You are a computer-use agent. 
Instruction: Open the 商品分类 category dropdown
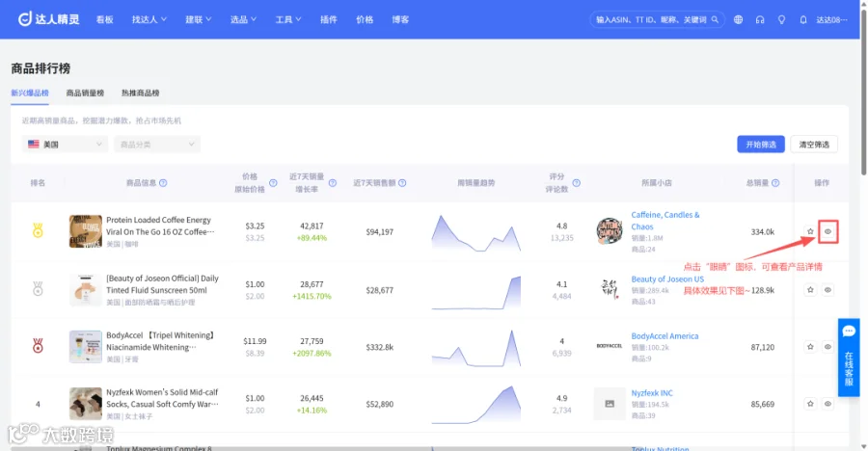pos(157,145)
